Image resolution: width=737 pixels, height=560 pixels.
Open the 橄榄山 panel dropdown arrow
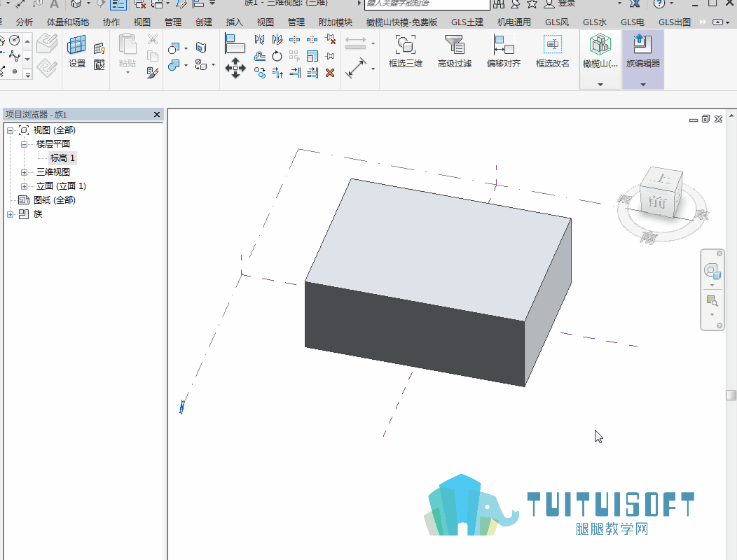coord(600,85)
